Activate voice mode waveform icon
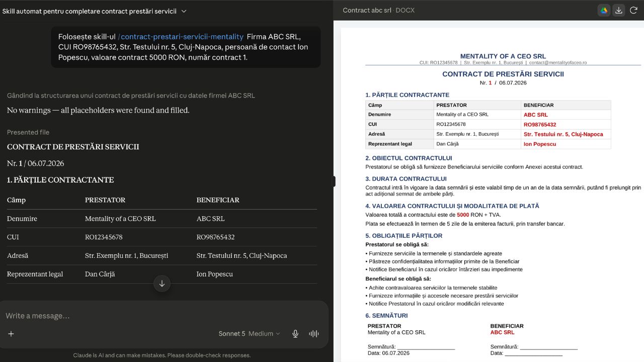 click(314, 333)
